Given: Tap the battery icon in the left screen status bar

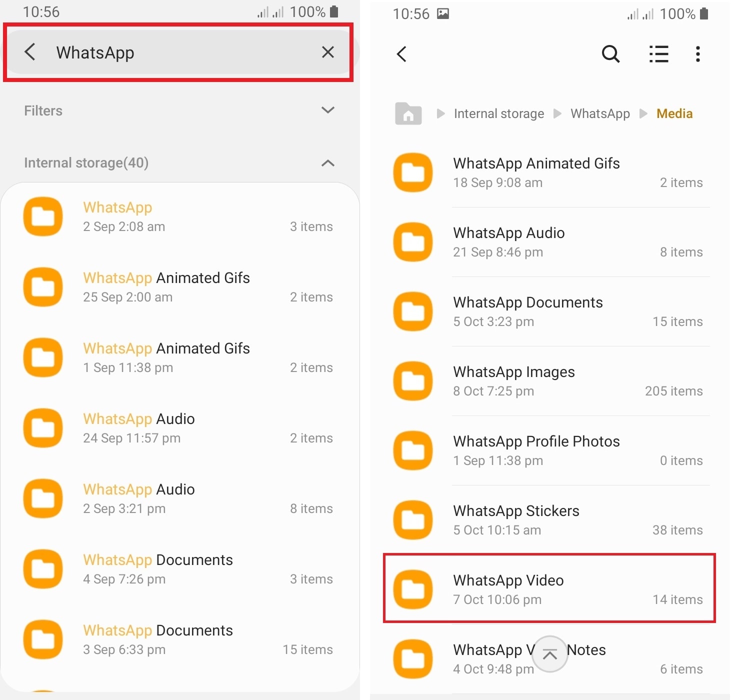Looking at the screenshot, I should click(334, 11).
